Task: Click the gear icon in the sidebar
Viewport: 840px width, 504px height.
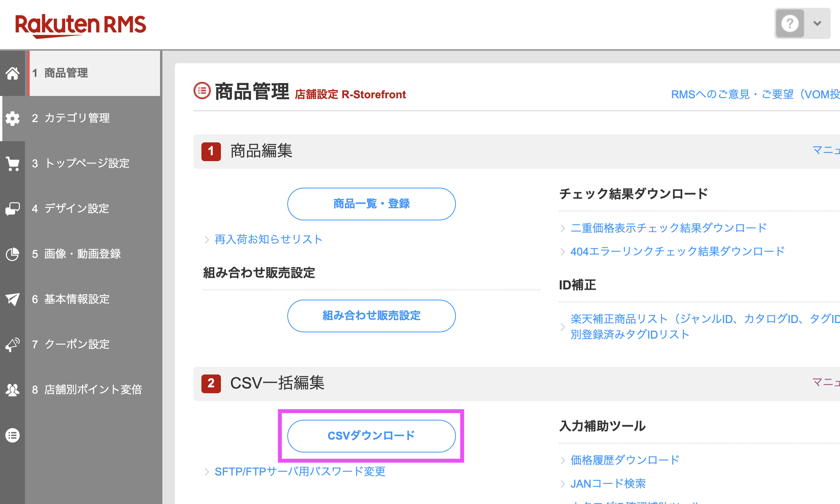Action: 12,118
